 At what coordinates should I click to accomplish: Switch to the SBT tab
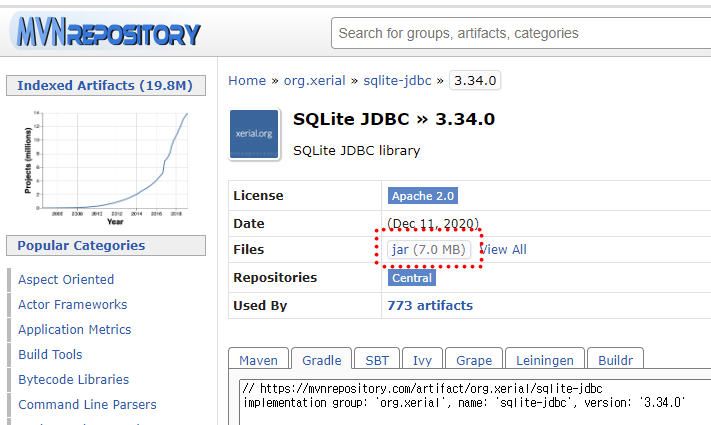click(377, 360)
